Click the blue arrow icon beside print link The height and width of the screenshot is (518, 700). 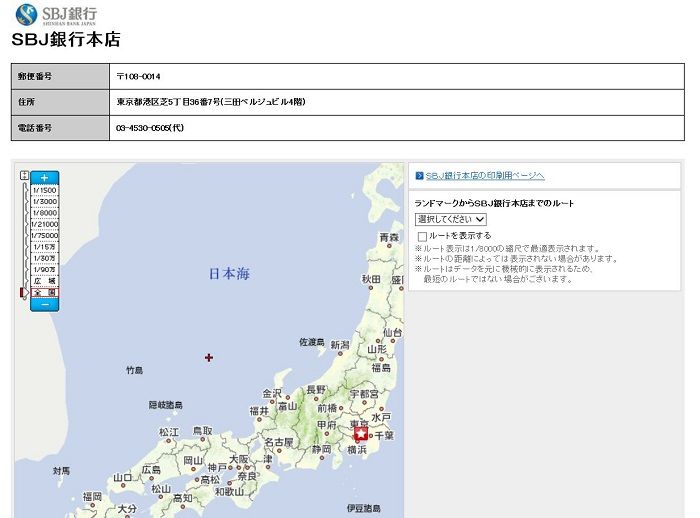(419, 175)
